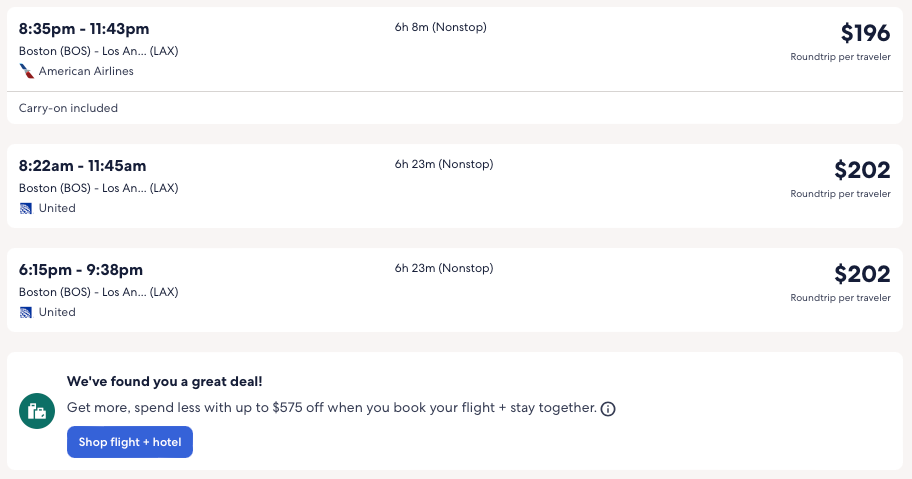
Task: Open the deal info tooltip icon
Action: click(608, 409)
